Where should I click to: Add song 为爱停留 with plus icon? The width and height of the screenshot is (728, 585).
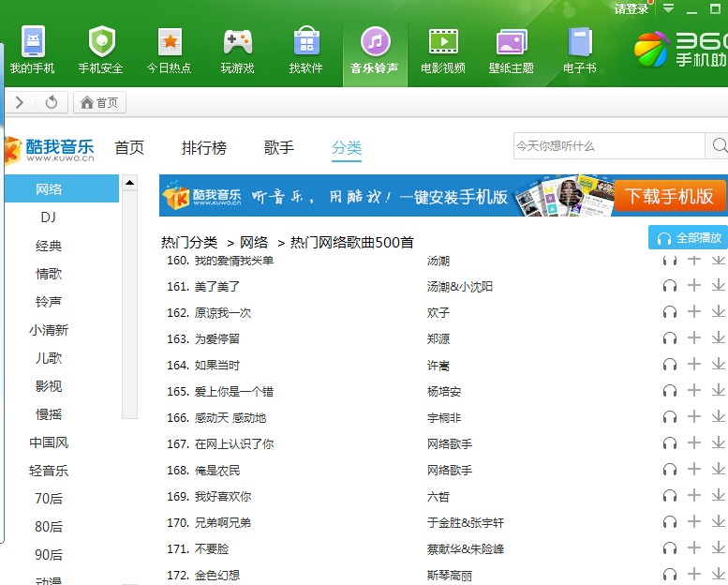click(694, 337)
